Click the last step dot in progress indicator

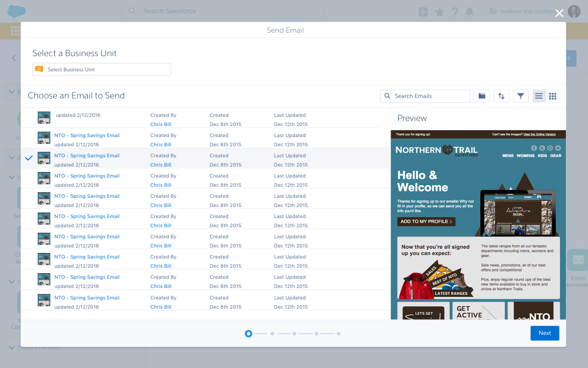pos(339,333)
